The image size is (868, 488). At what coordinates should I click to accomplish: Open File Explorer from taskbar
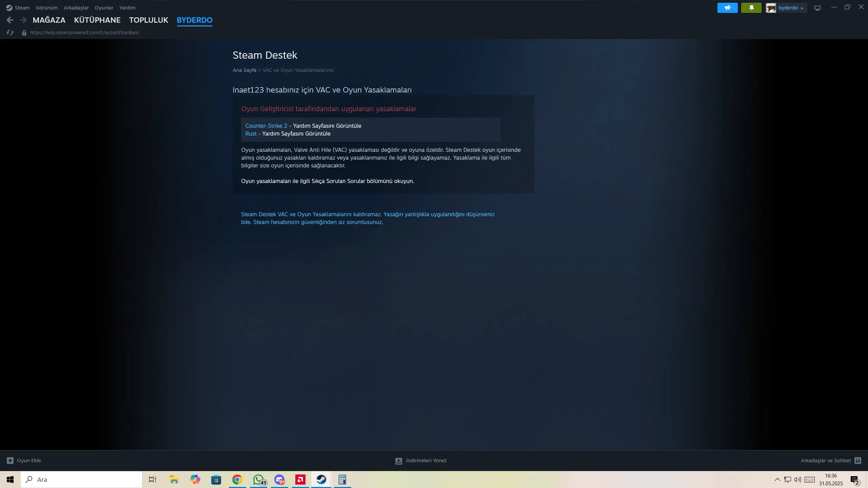(x=174, y=480)
